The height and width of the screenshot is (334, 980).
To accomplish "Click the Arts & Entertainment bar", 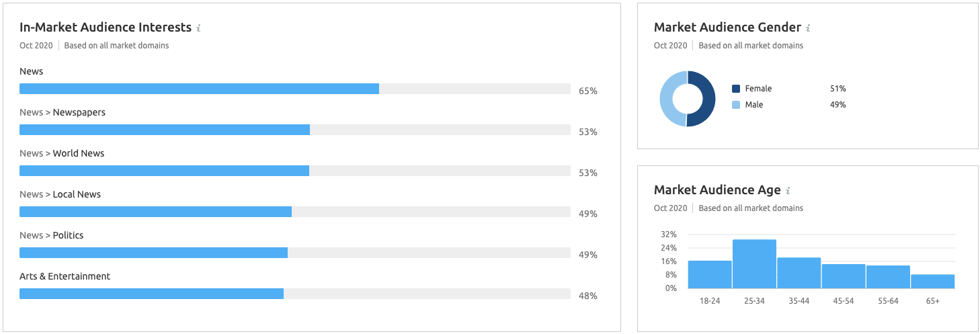I will tap(151, 294).
